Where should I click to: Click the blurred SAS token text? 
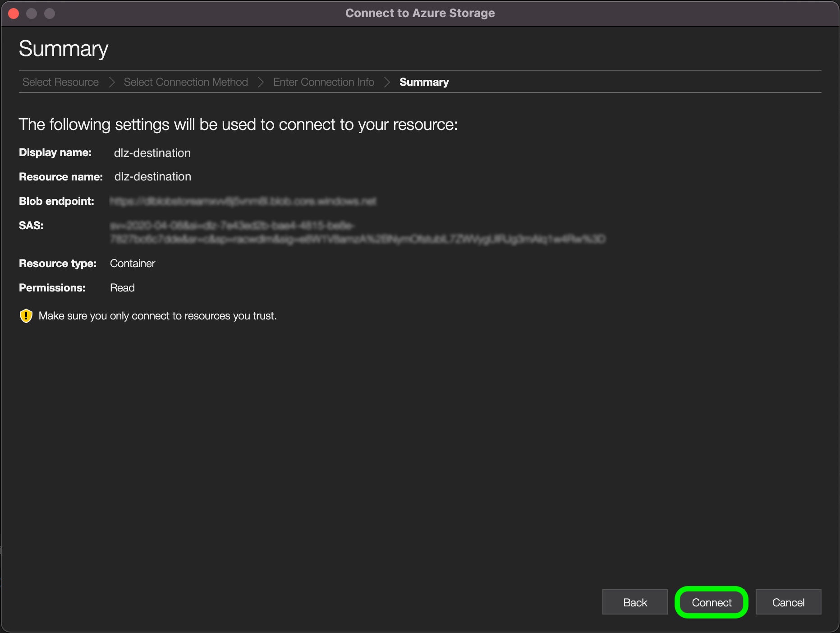pos(358,232)
